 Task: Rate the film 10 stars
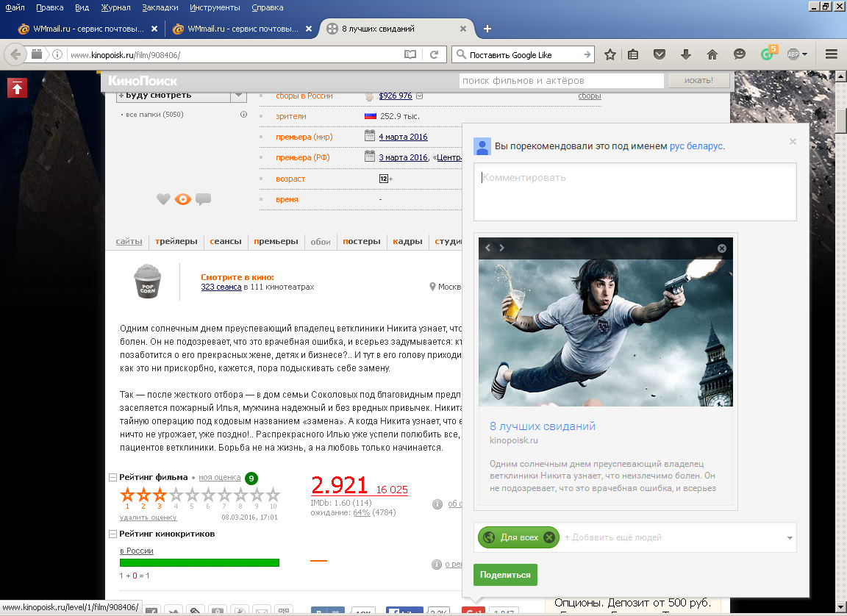click(273, 495)
